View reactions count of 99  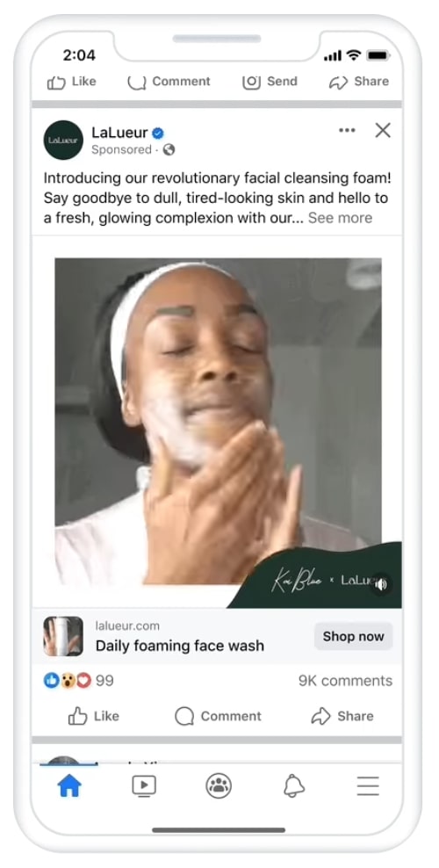pyautogui.click(x=78, y=681)
